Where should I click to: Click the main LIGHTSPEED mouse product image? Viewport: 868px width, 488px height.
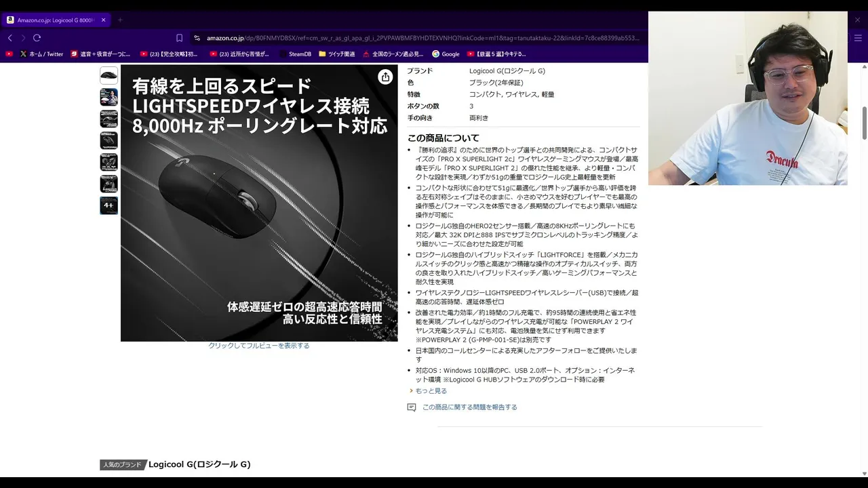[x=259, y=203]
